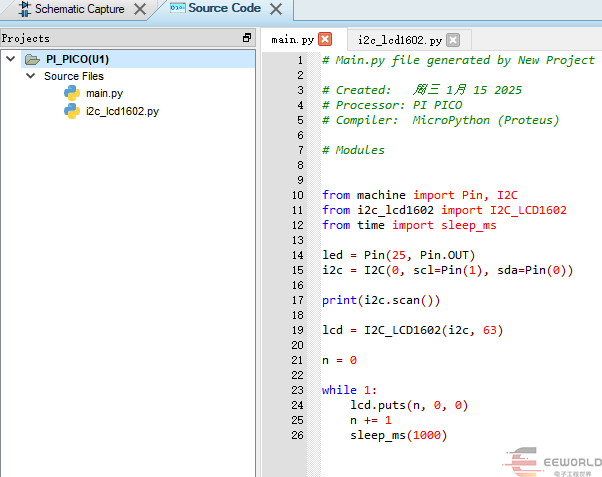Click the i2c_lcd1602.py Python file icon
This screenshot has height=477, width=602.
[x=72, y=111]
